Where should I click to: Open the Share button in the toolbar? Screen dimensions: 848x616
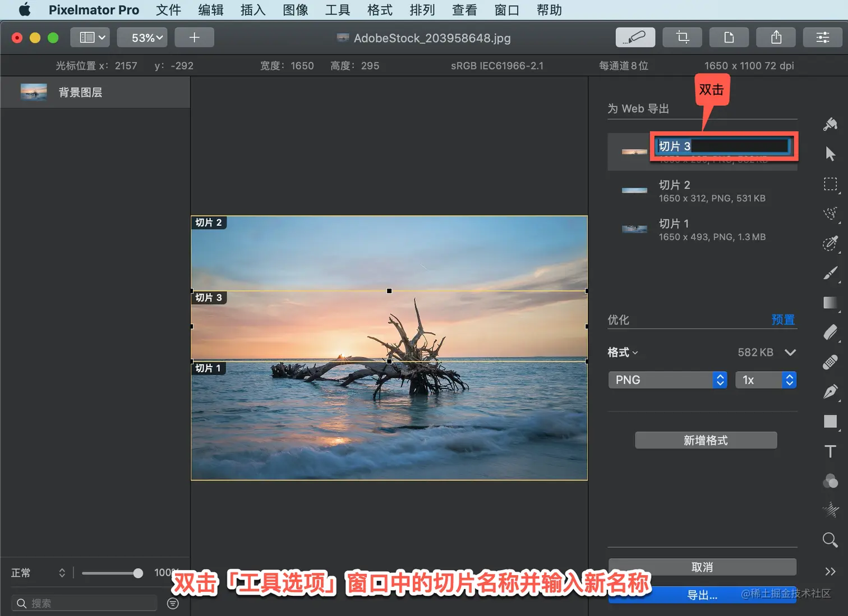776,38
